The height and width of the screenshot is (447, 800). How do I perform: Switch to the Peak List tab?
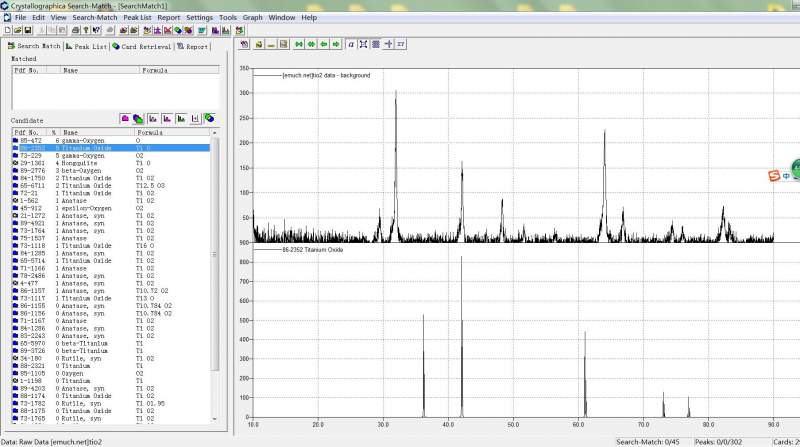pos(87,46)
